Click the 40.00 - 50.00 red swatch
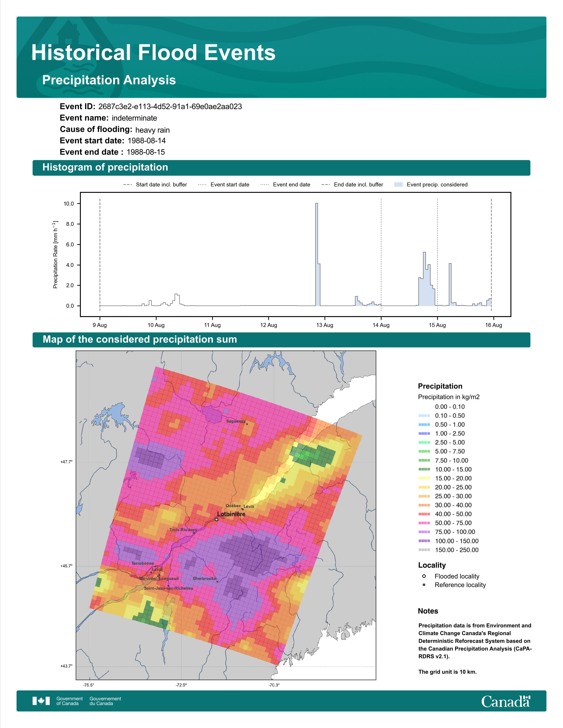Screen dimensions: 563x728 click(424, 514)
